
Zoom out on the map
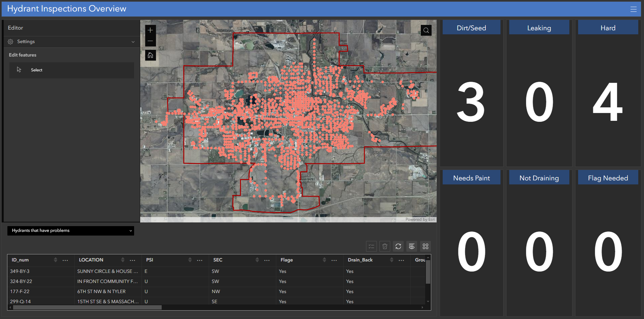click(x=150, y=41)
